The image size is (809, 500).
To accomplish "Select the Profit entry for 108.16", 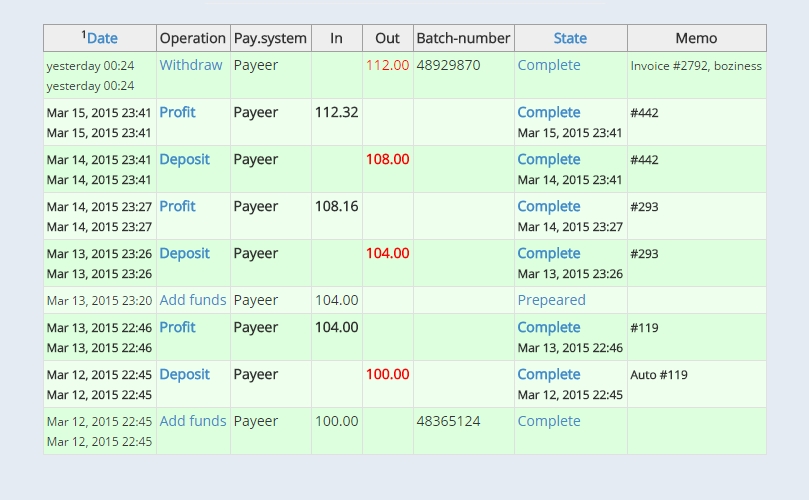I will (x=177, y=206).
